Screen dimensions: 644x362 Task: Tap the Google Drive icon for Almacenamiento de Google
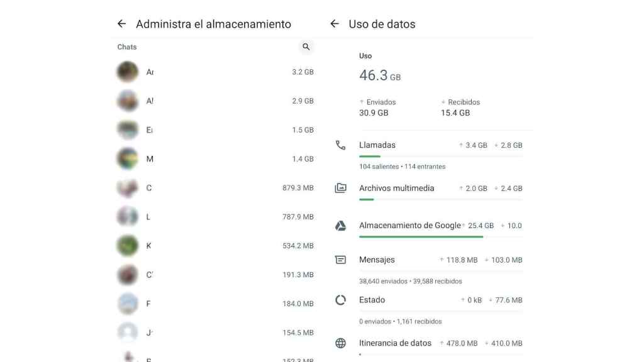tap(341, 225)
